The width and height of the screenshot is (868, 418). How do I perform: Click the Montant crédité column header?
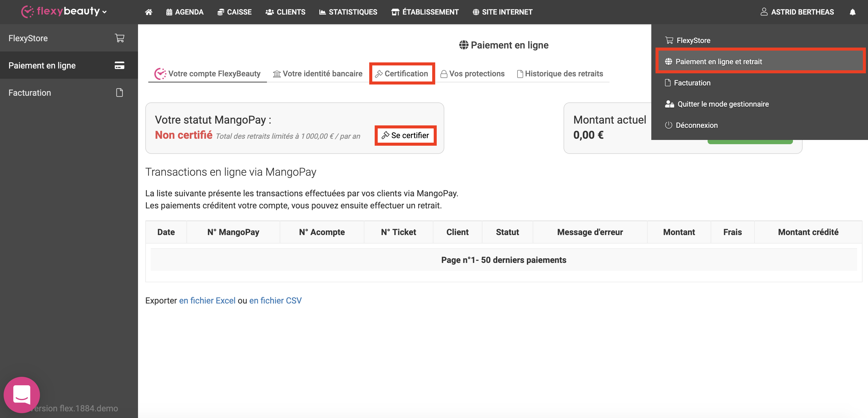point(808,232)
